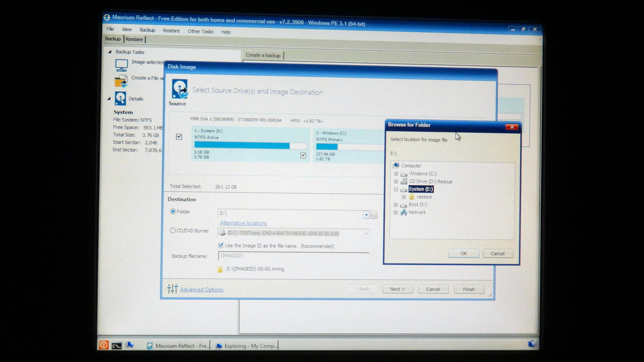This screenshot has width=644, height=362.
Task: Click the folder icon beside E:\{IMAGEID} path
Action: click(x=220, y=269)
